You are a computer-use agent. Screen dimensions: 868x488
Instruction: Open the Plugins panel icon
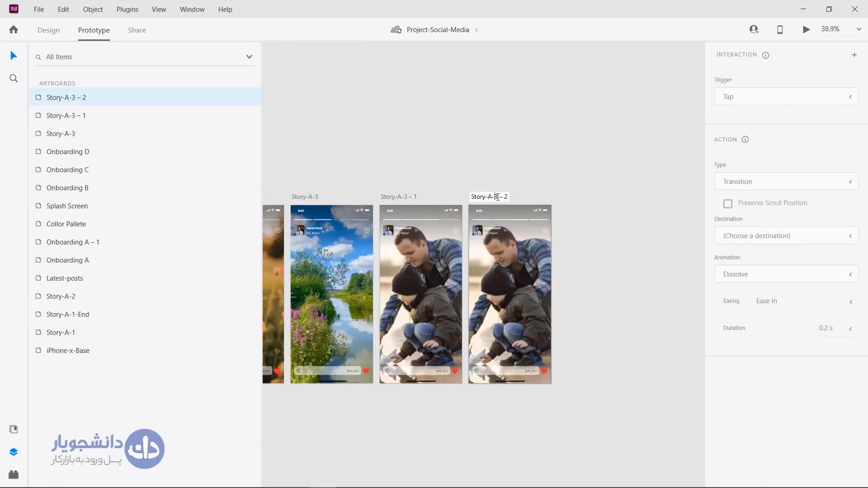(x=14, y=475)
